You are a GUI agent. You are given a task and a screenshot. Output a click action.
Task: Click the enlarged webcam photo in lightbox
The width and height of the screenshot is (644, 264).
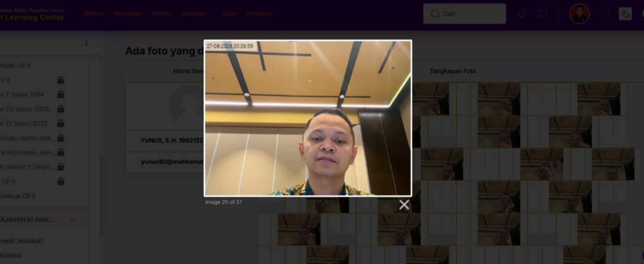308,118
